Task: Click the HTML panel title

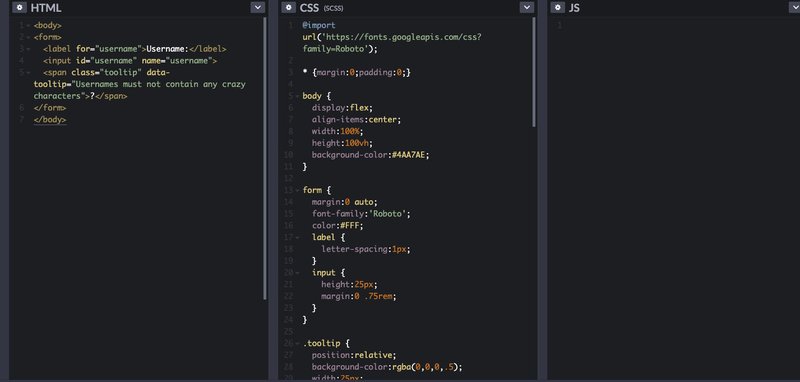Action: coord(46,8)
